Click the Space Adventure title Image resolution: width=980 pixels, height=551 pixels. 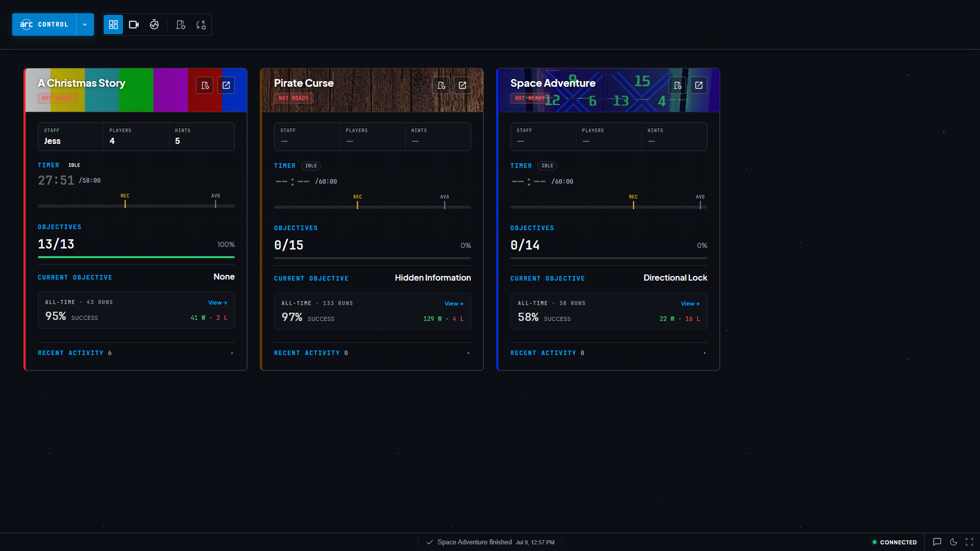point(553,83)
